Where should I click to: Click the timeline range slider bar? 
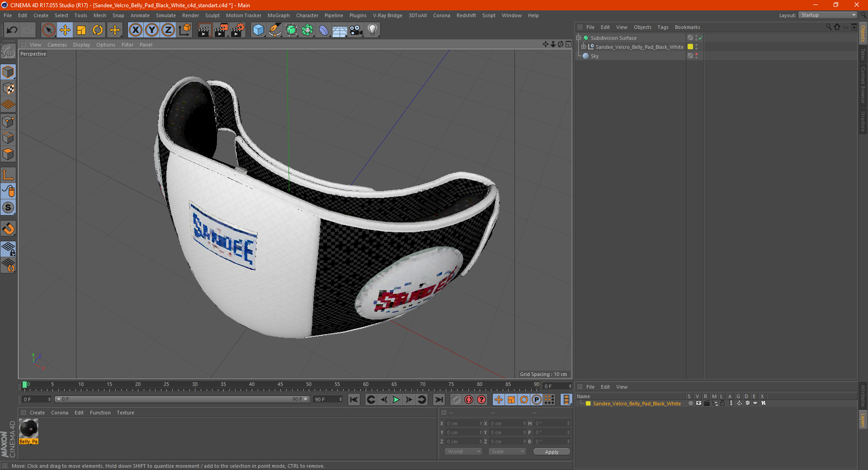click(x=182, y=399)
